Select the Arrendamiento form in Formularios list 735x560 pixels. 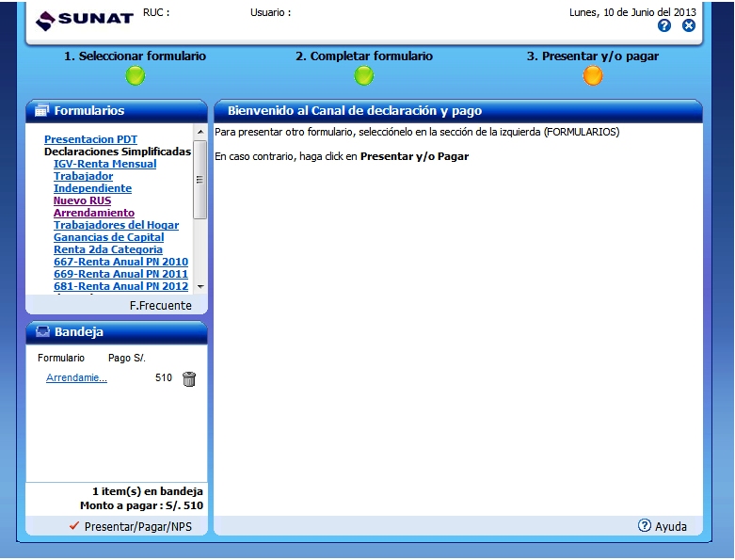(x=94, y=213)
